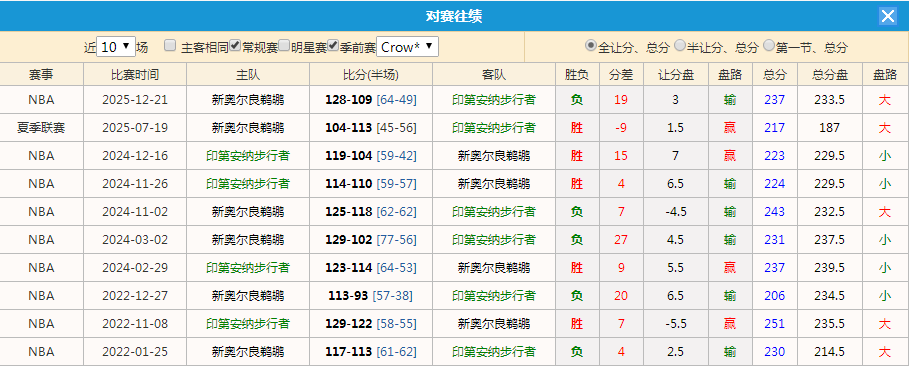Image resolution: width=909 pixels, height=366 pixels.
Task: Click date 2024-02-29 cell
Action: (134, 267)
